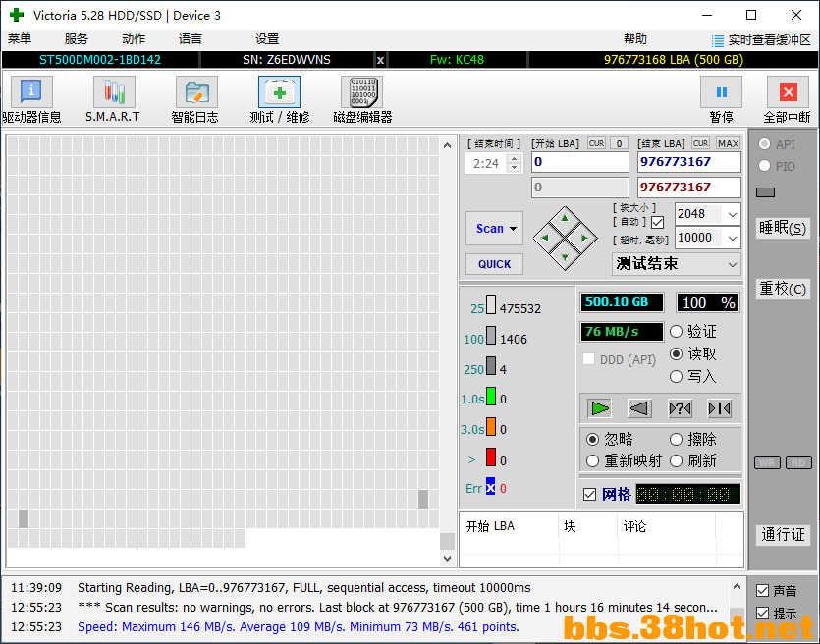Screen dimensions: 820x644
Task: Click the x beside the serial number
Action: tap(380, 60)
